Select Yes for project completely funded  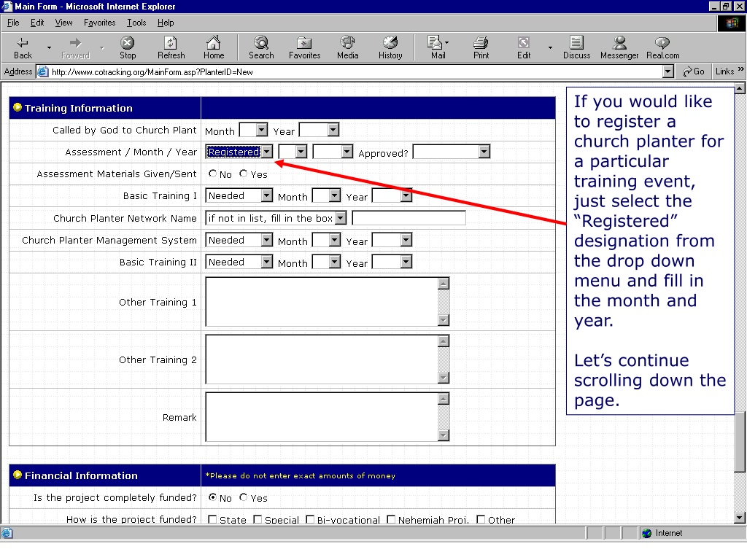coord(244,497)
